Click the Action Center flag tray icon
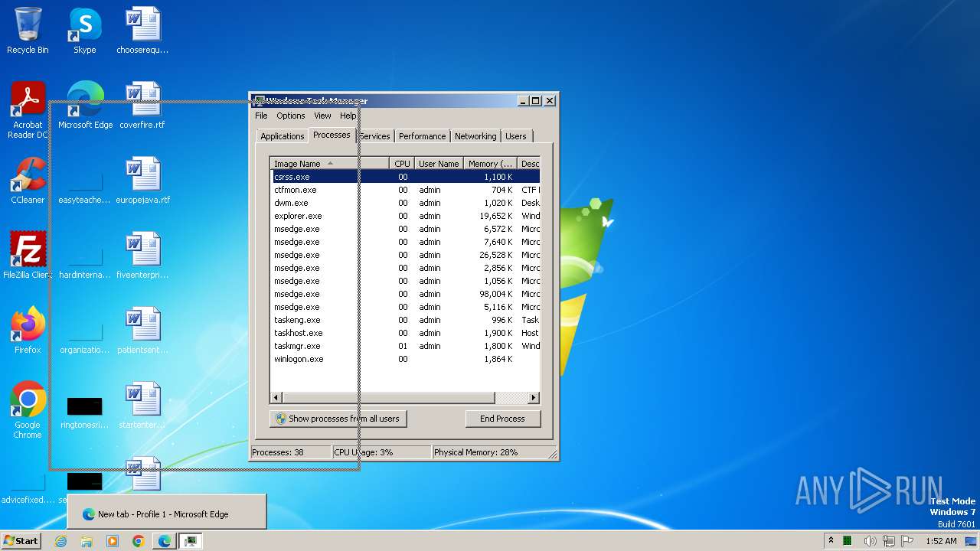Image resolution: width=980 pixels, height=551 pixels. click(908, 541)
